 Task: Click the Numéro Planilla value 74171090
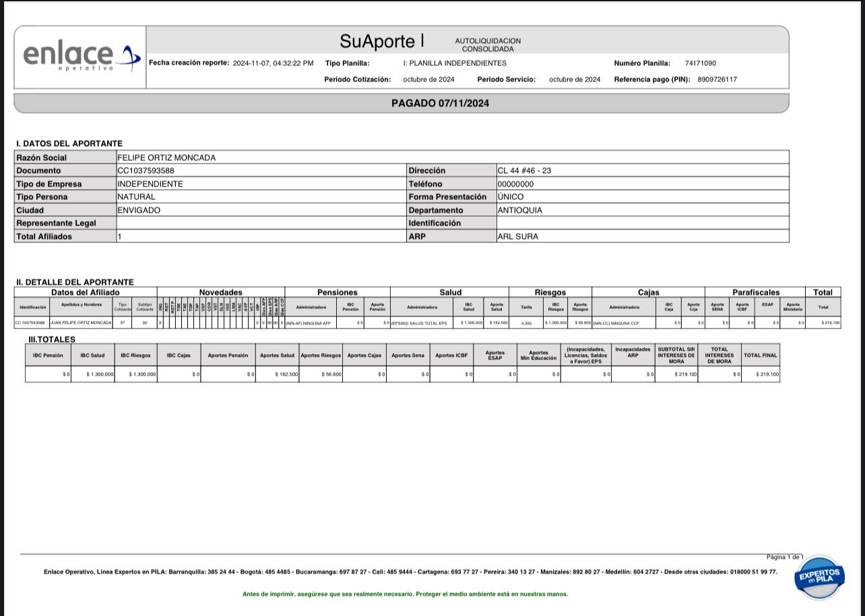(x=700, y=63)
